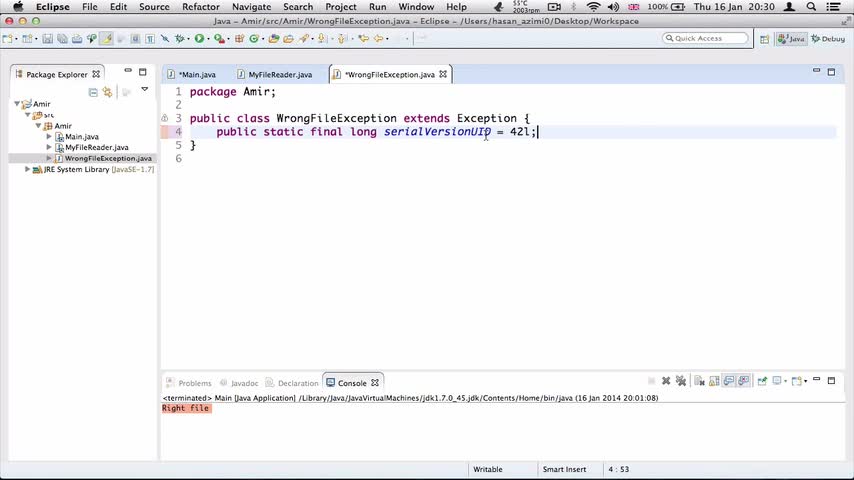Click the New Java Package icon
Image resolution: width=854 pixels, height=480 pixels.
pos(239,38)
